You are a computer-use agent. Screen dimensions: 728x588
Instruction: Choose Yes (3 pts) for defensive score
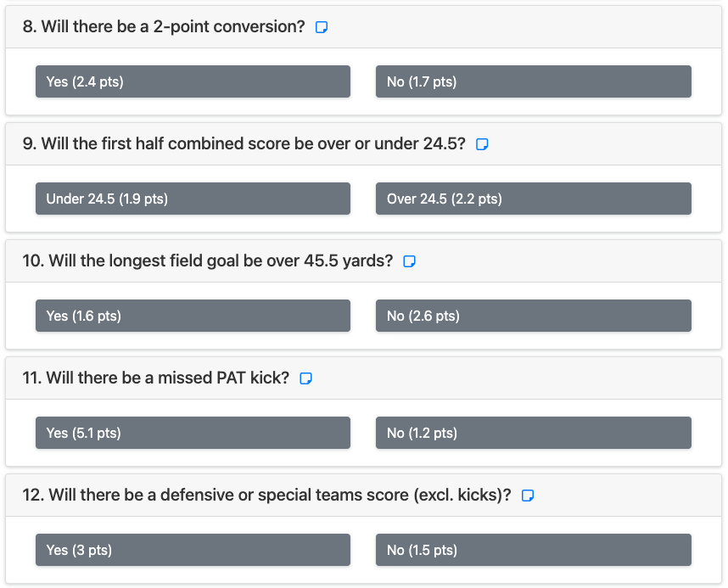193,550
